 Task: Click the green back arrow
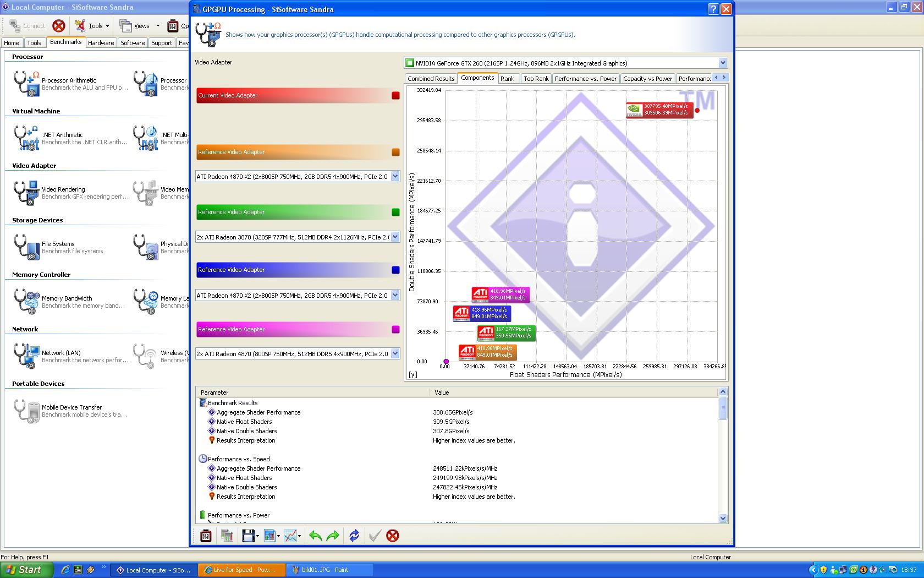(315, 536)
